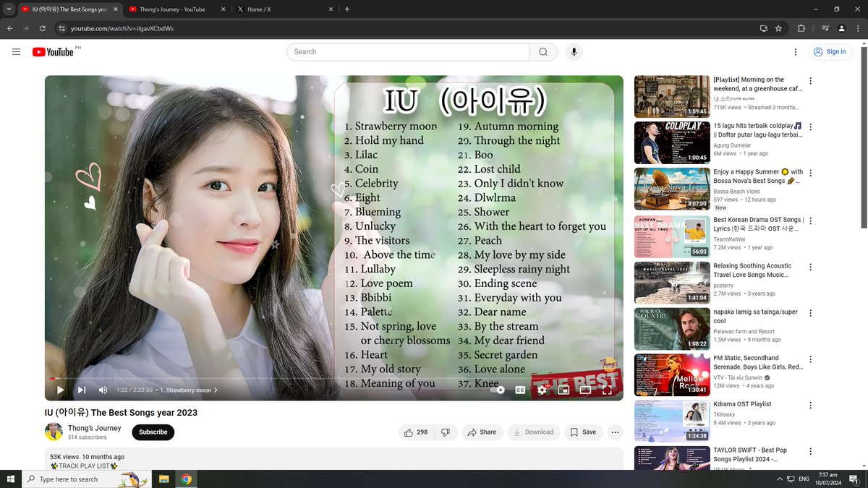View site information icon in address bar

click(x=62, y=28)
